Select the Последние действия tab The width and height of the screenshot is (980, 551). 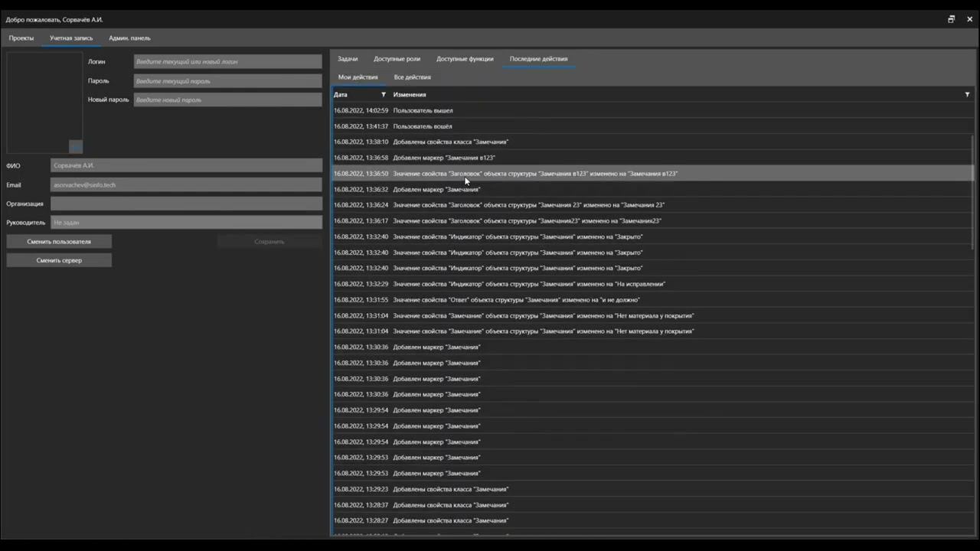pyautogui.click(x=539, y=59)
